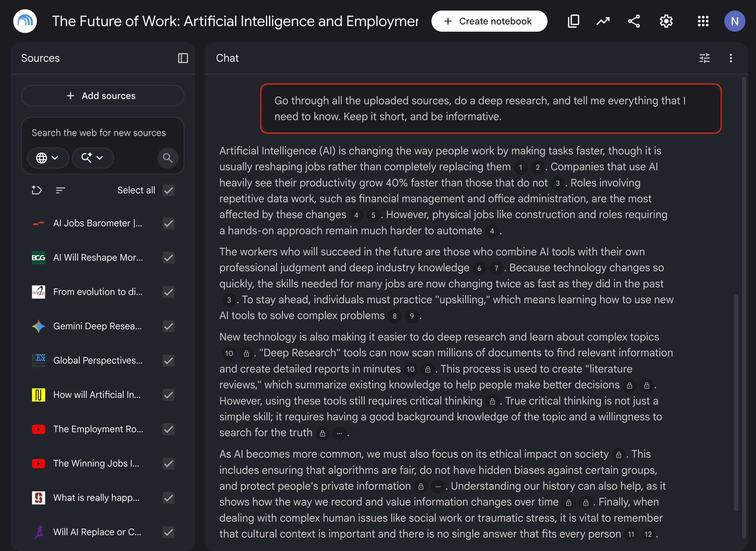The height and width of the screenshot is (551, 756).
Task: Uncheck the How will Artificial In... source
Action: (x=169, y=395)
